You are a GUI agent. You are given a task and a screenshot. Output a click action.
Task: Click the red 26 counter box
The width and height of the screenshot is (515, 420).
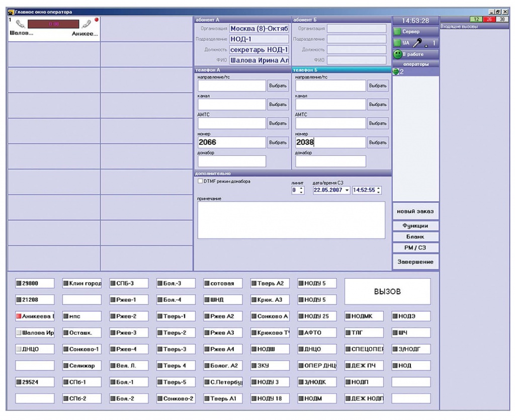488,19
